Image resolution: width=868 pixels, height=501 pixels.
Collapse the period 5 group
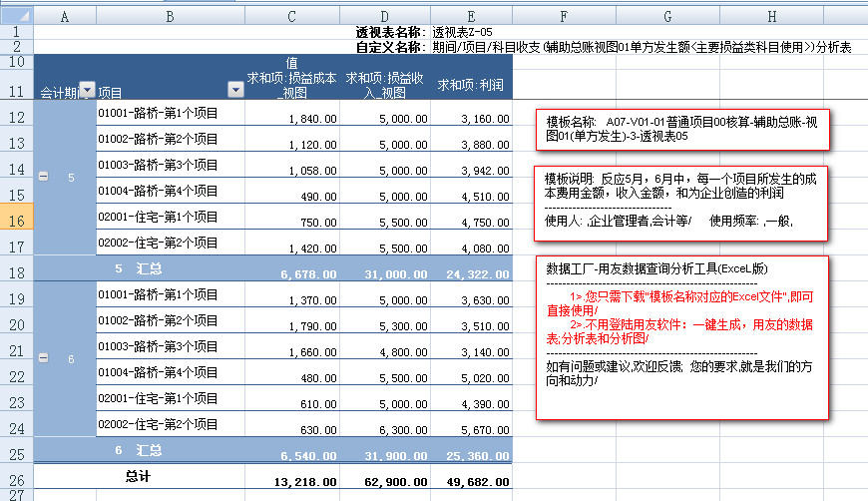click(43, 177)
